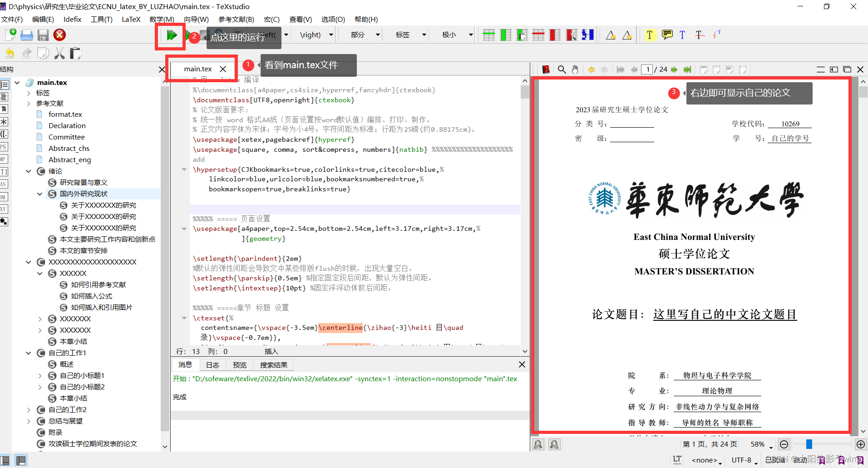
Task: Open the 参考文献(B) menu
Action: pos(236,19)
